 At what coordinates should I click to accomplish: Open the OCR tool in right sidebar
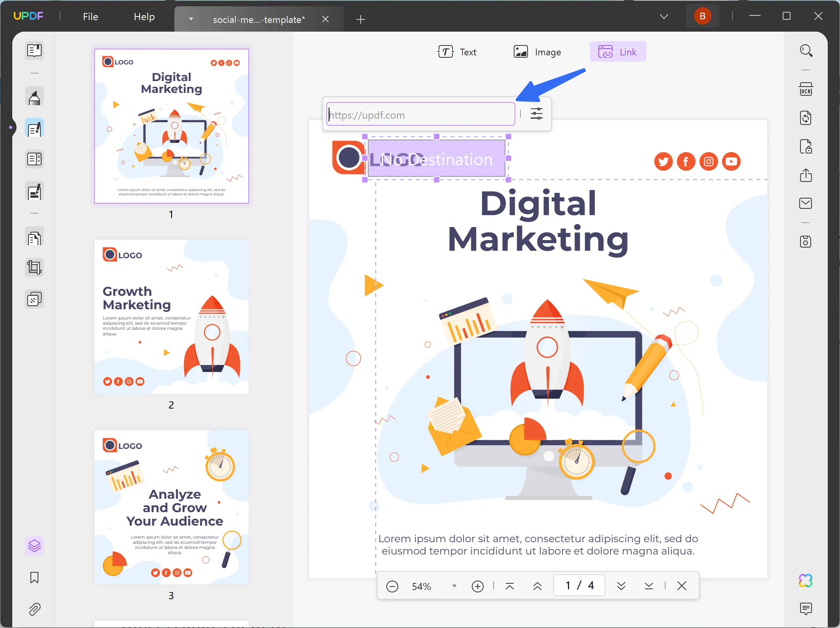pos(806,89)
